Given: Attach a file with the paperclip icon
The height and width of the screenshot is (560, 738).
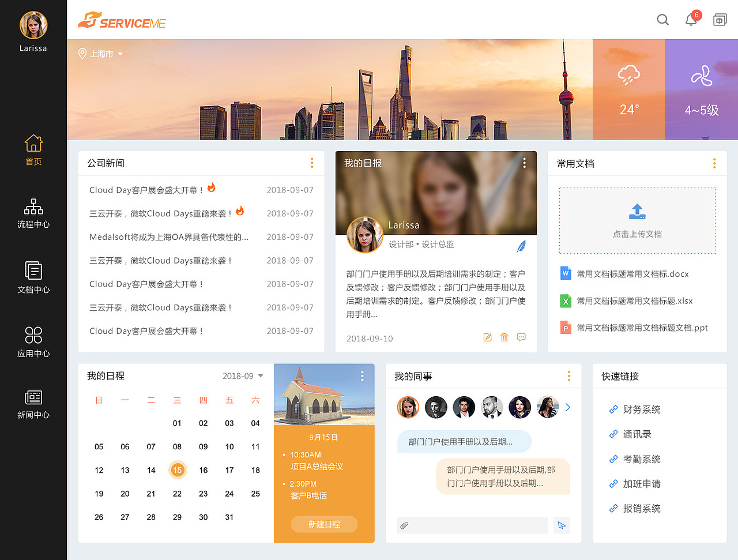Looking at the screenshot, I should coord(404,525).
